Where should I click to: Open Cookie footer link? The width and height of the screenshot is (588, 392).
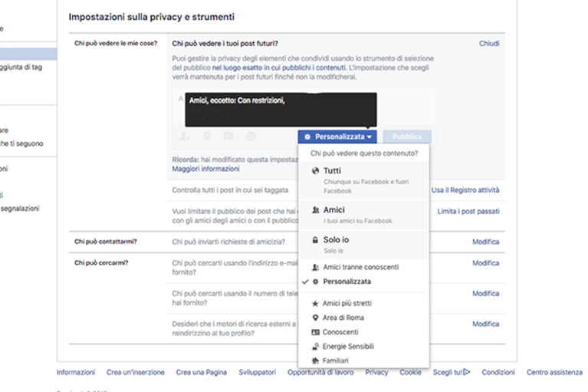click(410, 372)
